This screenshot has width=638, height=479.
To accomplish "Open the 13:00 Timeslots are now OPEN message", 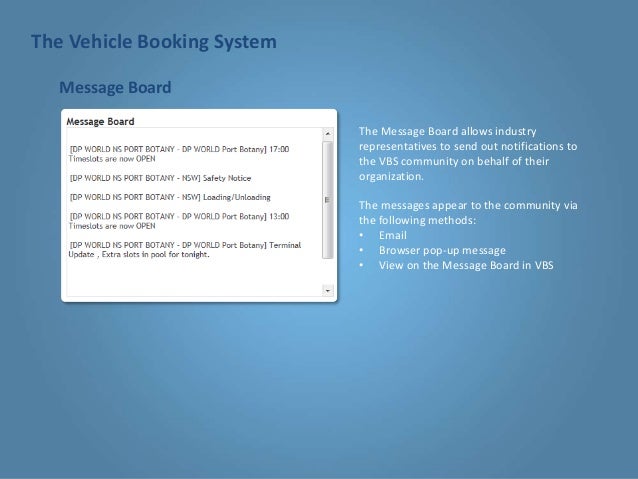I will 179,221.
